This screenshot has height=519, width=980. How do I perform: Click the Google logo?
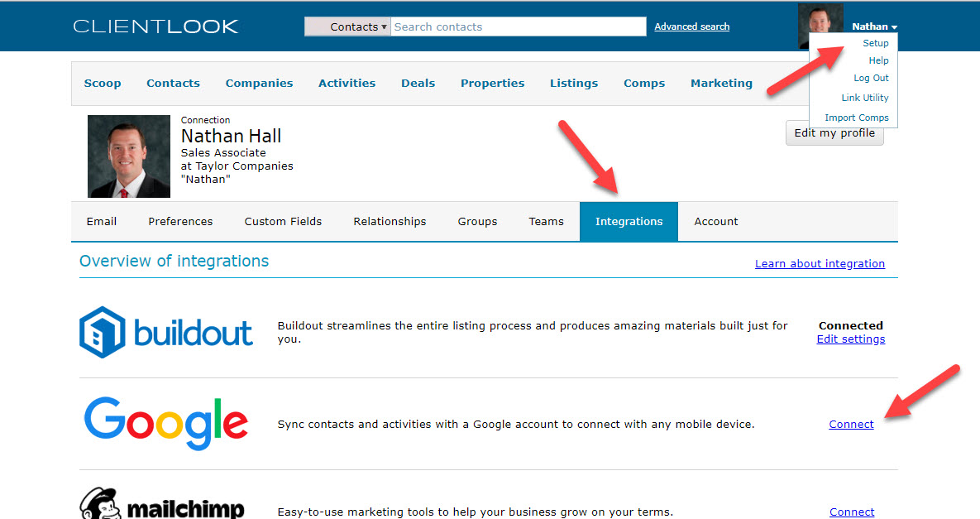166,423
